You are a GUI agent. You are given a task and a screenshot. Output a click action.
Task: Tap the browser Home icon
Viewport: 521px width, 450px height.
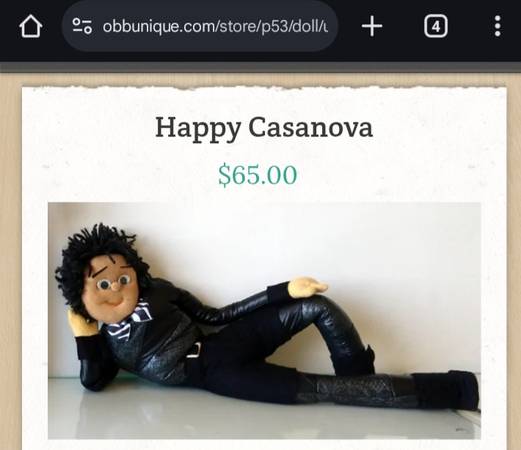click(31, 26)
